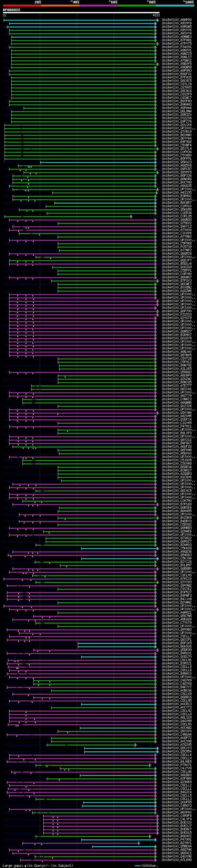
Task: Click the UniRef100_C4M9F8 label
Action: click(176, 816)
